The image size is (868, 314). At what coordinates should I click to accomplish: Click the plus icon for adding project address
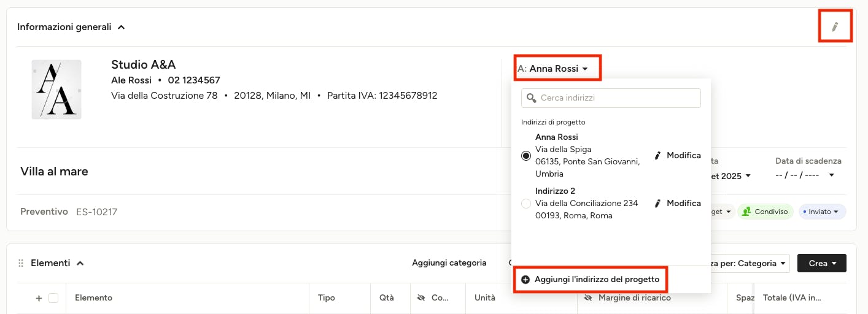(525, 280)
